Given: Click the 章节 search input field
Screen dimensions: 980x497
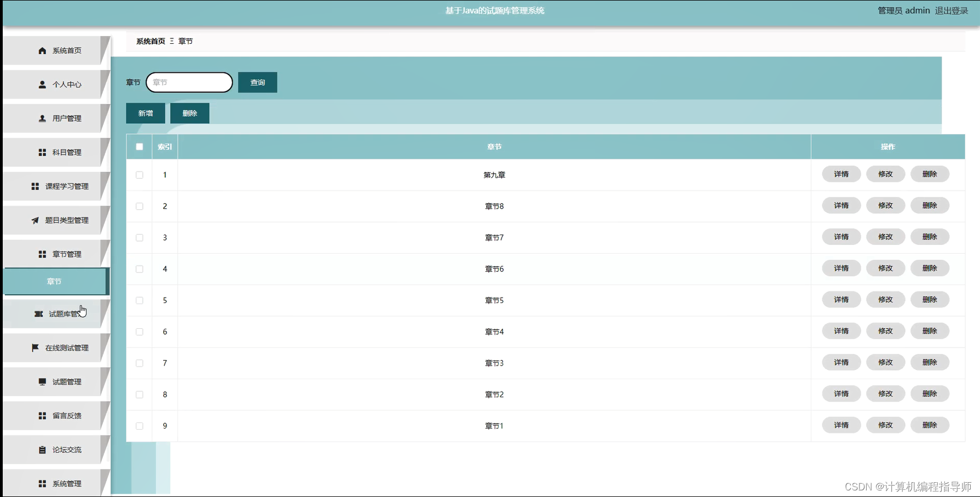Looking at the screenshot, I should pyautogui.click(x=189, y=82).
